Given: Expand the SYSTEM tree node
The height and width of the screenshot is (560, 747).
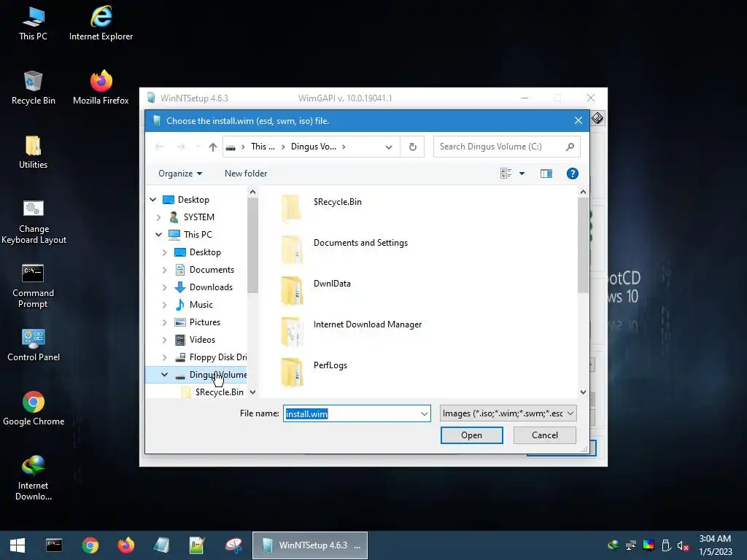Looking at the screenshot, I should click(x=158, y=217).
